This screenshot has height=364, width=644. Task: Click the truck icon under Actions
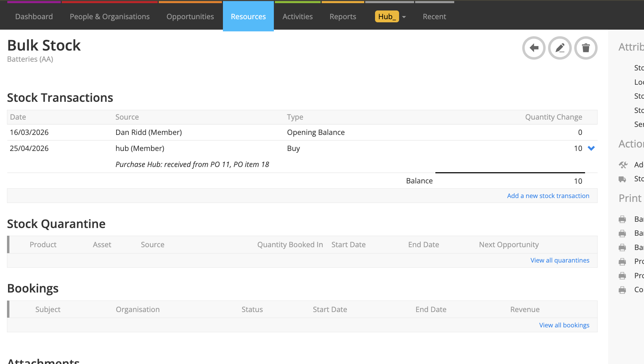pos(622,179)
